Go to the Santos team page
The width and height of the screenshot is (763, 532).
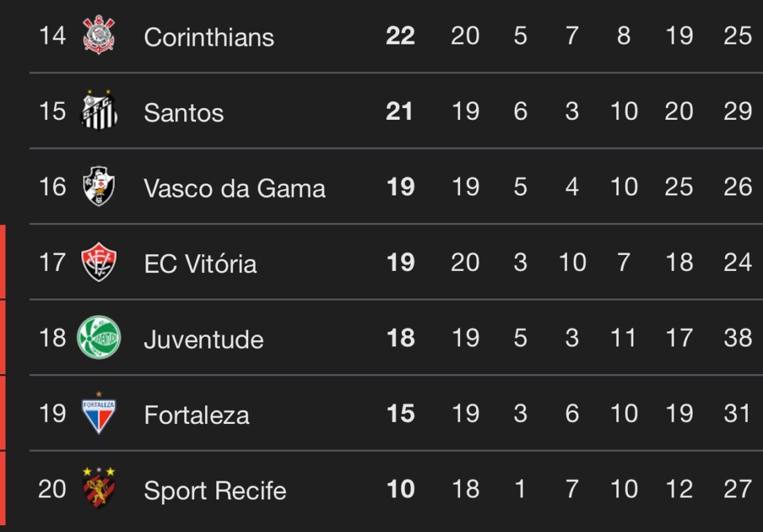click(184, 113)
